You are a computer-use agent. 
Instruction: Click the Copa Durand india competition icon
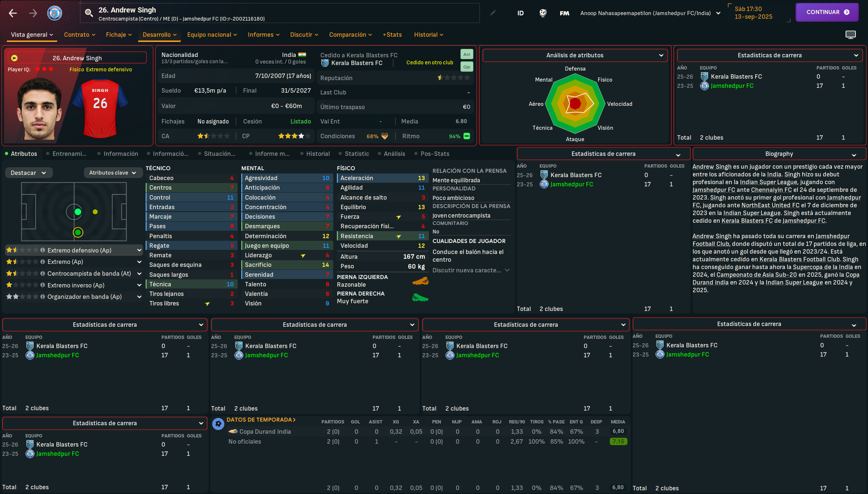click(233, 432)
